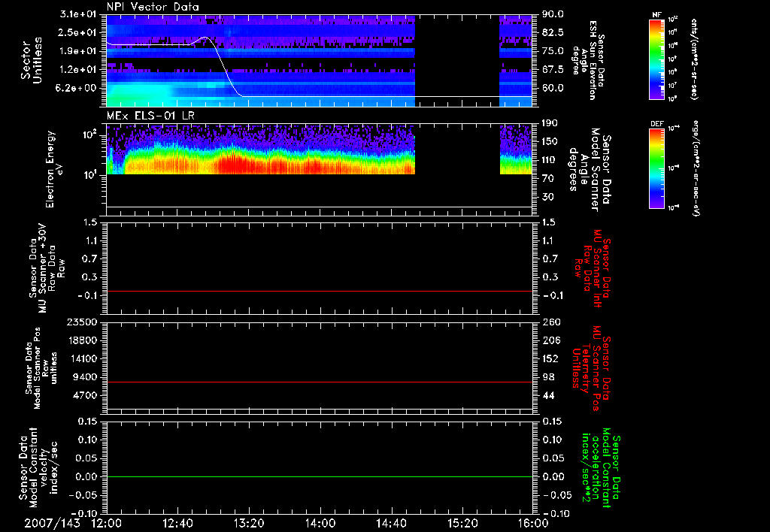Click the 82.5 elevation angle tick value
This screenshot has height=532, width=770.
[553, 32]
